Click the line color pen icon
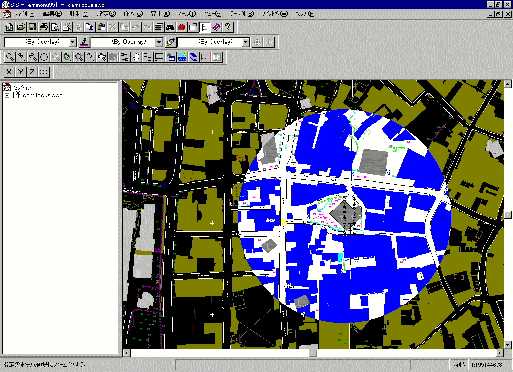This screenshot has width=513, height=372. tap(85, 42)
